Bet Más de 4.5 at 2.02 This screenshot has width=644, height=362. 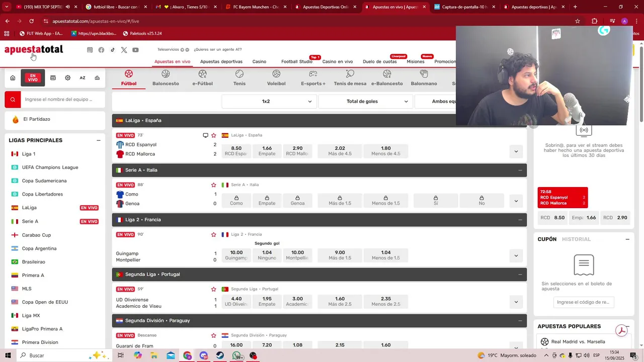340,151
